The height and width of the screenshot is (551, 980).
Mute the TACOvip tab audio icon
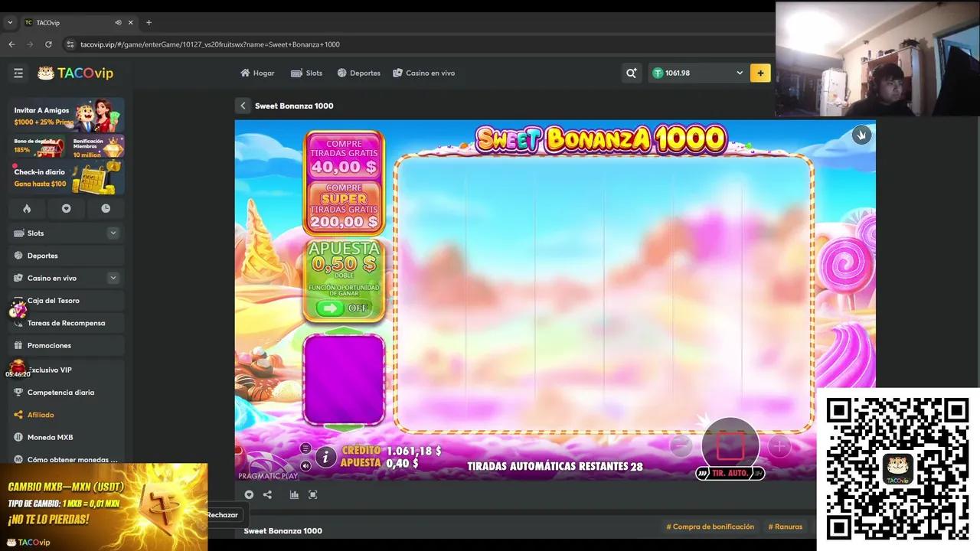tap(118, 22)
